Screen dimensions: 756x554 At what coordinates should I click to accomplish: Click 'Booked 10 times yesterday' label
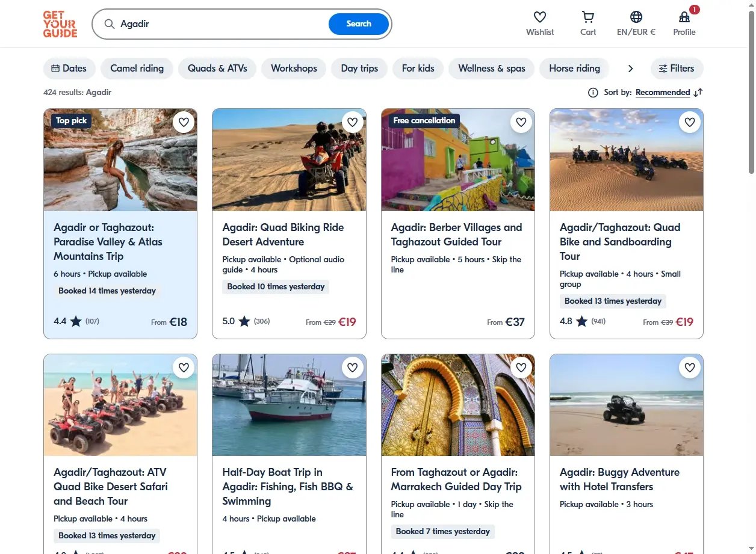(x=276, y=287)
